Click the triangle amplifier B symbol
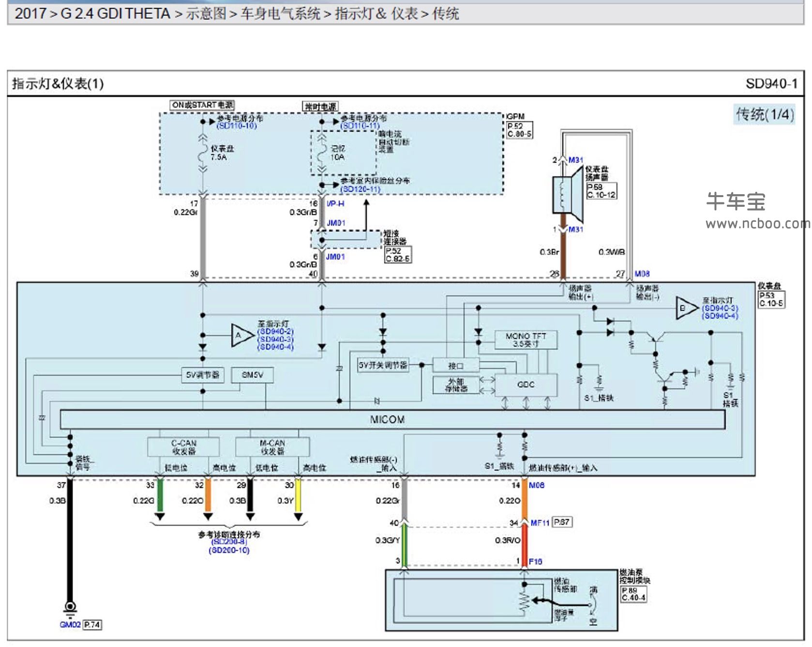Viewport: 812px width, 647px height. point(687,308)
